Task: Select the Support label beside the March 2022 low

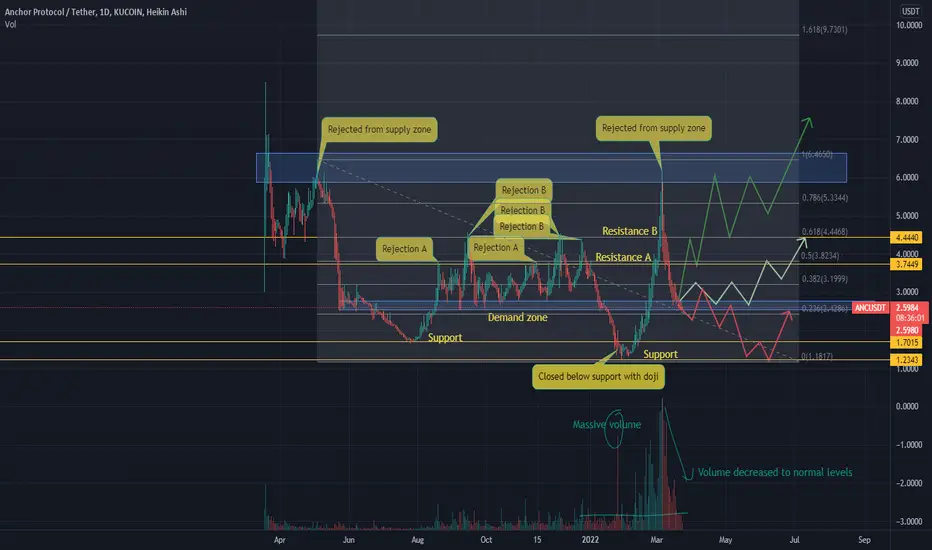Action: point(660,354)
